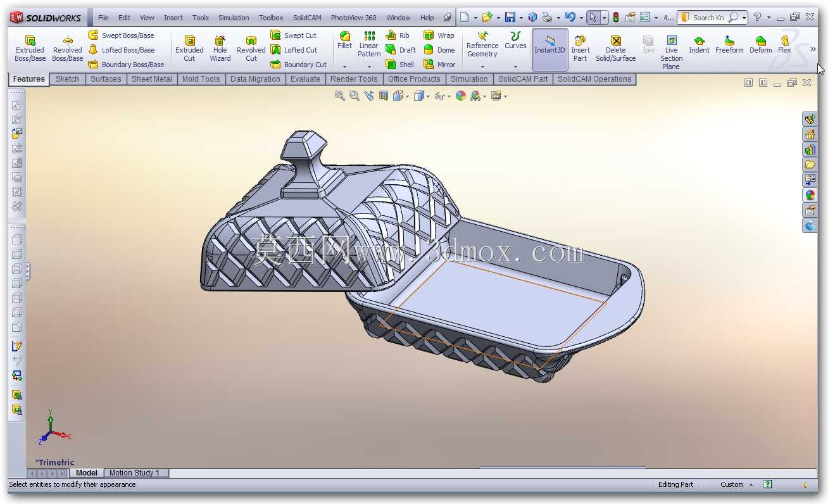Select the Revolved Boss/Base tool
Screen dimensions: 835x504
click(67, 47)
